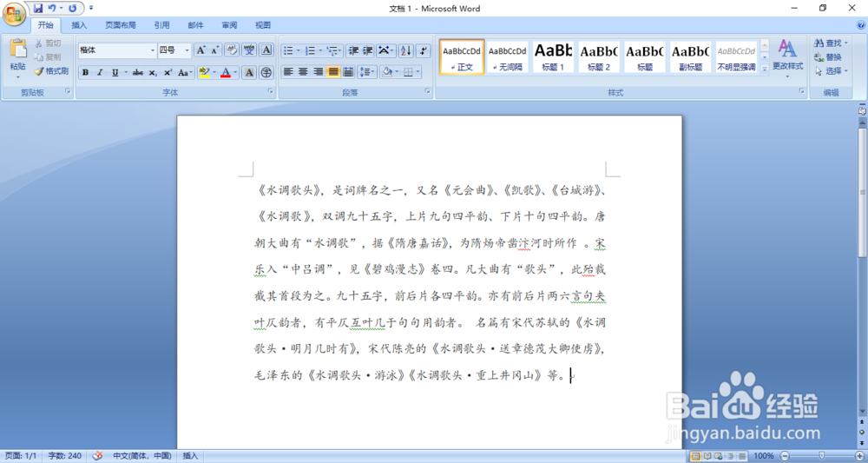
Task: Align text left
Action: coord(288,72)
